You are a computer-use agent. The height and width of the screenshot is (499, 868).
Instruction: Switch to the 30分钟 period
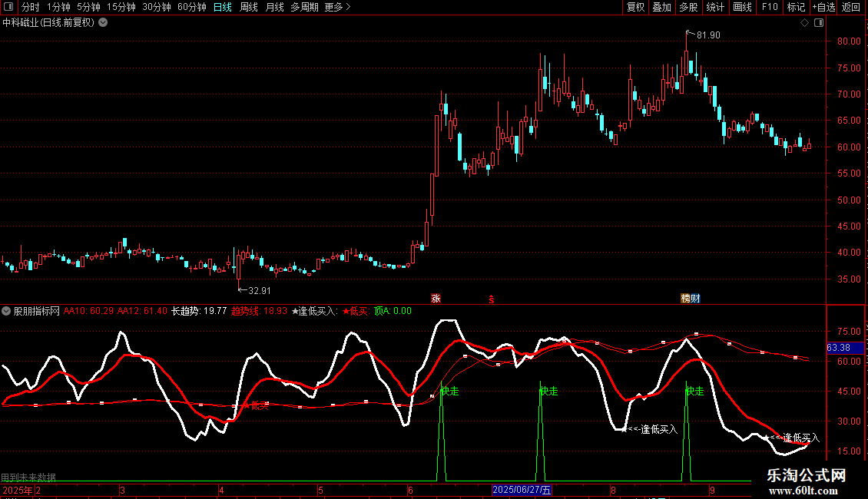pos(157,7)
